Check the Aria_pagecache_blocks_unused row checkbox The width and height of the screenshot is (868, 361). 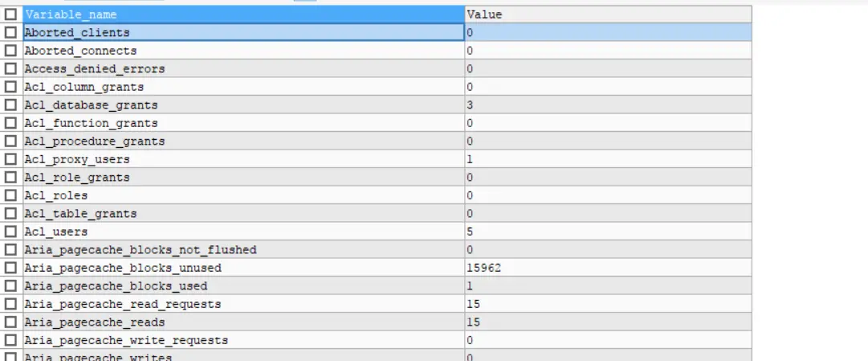[10, 268]
